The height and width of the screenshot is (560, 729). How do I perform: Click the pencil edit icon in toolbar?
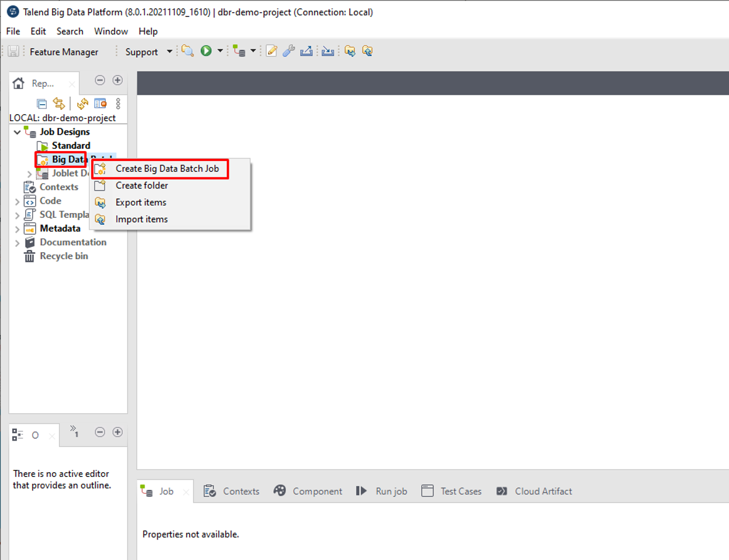point(271,51)
